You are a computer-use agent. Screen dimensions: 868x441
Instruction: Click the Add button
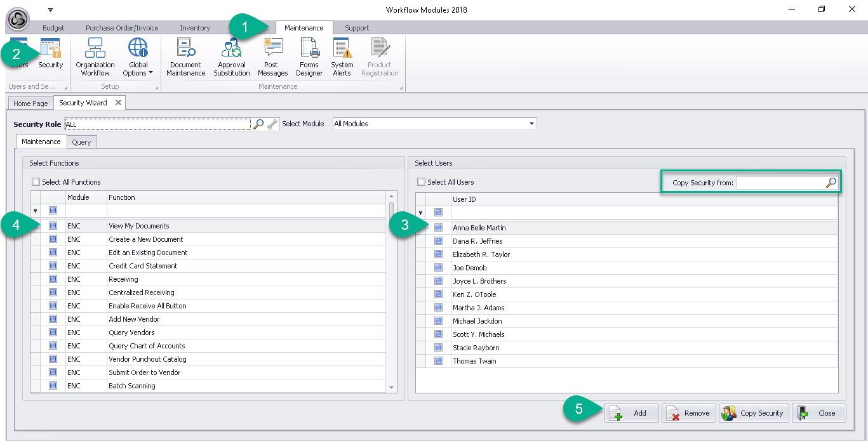(631, 413)
